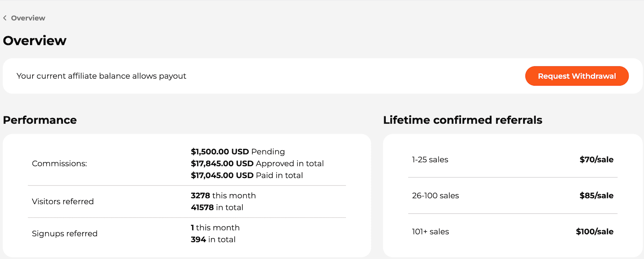Click the Overview page heading
644x259 pixels.
click(x=35, y=40)
